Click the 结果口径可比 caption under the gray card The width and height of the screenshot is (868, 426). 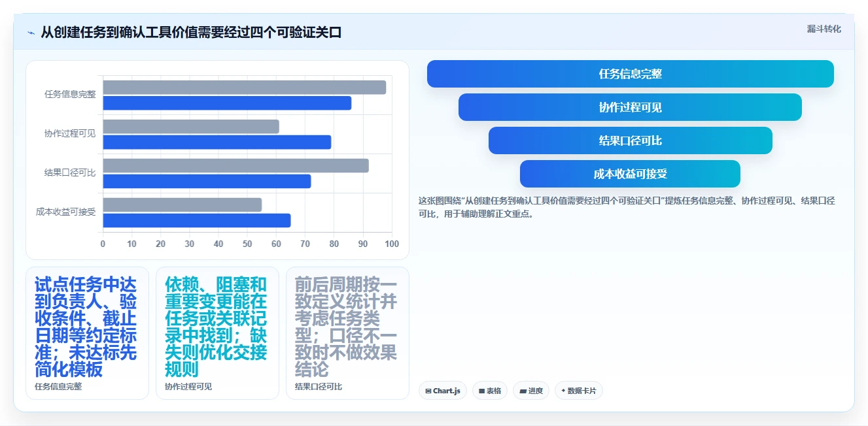pos(319,387)
